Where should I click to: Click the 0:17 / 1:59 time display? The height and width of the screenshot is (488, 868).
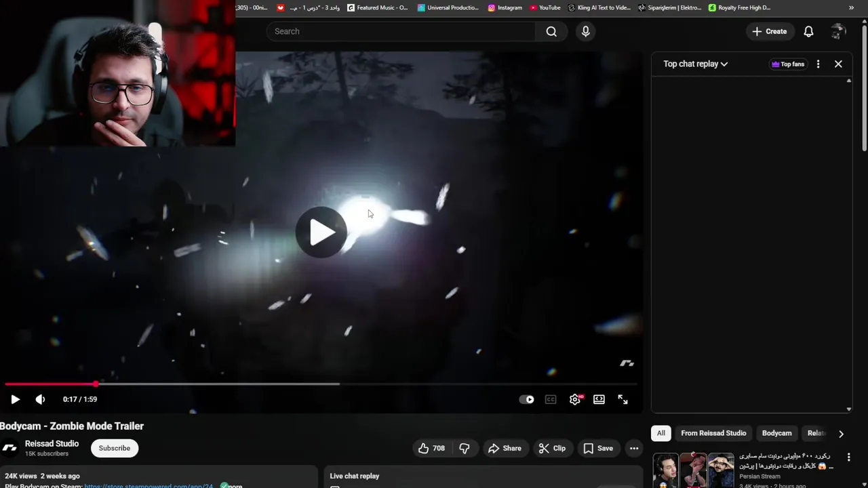80,399
